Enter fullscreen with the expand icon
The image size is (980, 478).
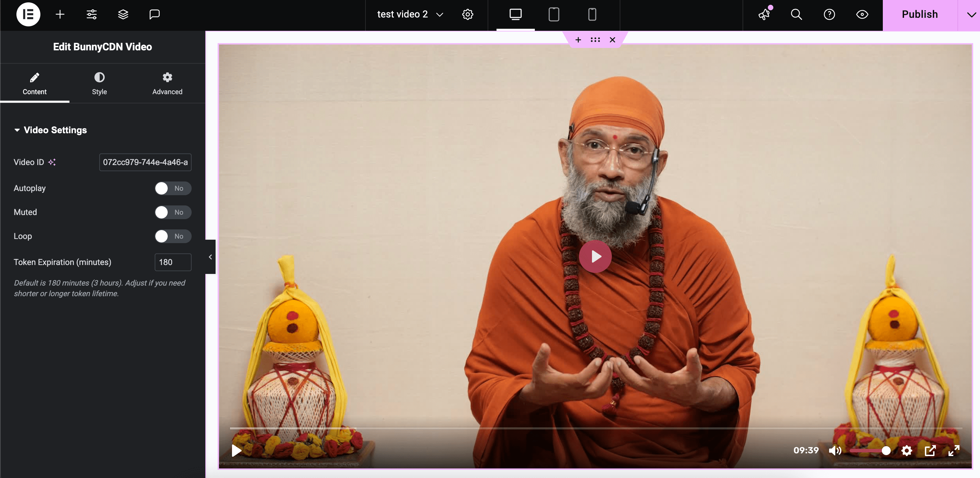954,451
